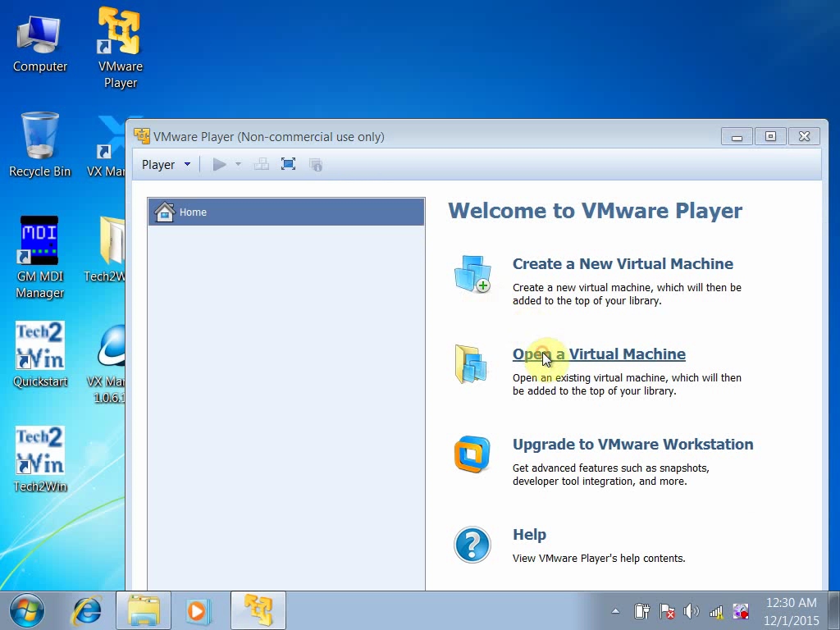Click the full screen mode toolbar icon
This screenshot has height=630, width=840.
tap(288, 164)
